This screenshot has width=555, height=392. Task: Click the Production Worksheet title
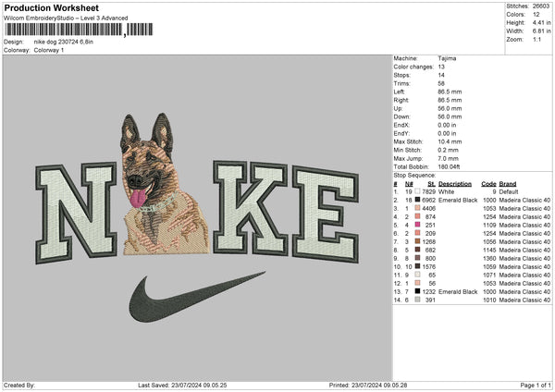click(x=52, y=7)
